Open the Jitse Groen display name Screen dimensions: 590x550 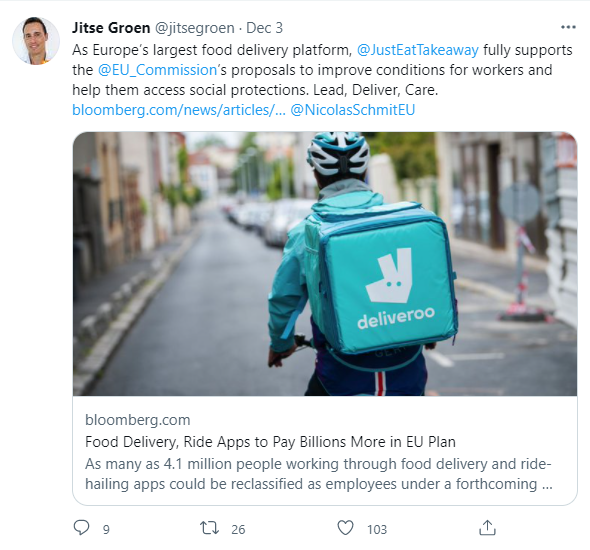tap(111, 28)
